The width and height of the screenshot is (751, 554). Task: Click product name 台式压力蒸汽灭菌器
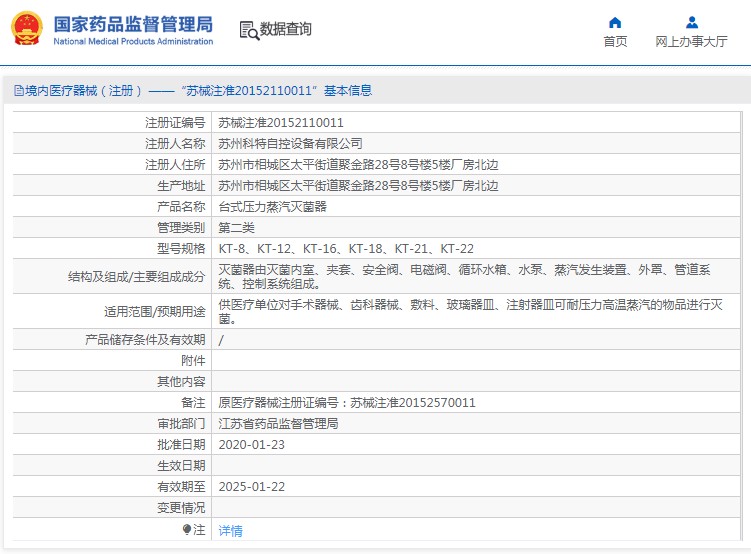(x=273, y=207)
